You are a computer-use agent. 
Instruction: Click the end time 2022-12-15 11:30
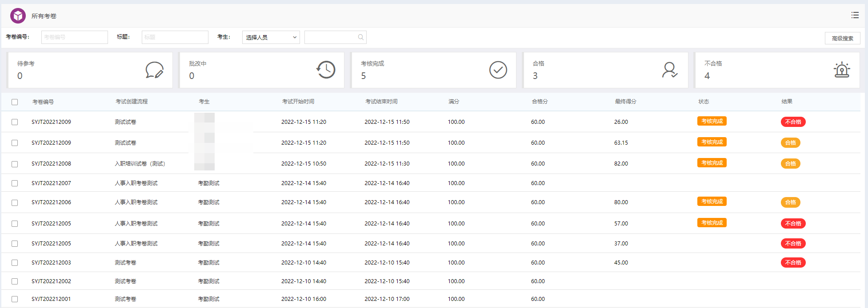(387, 164)
